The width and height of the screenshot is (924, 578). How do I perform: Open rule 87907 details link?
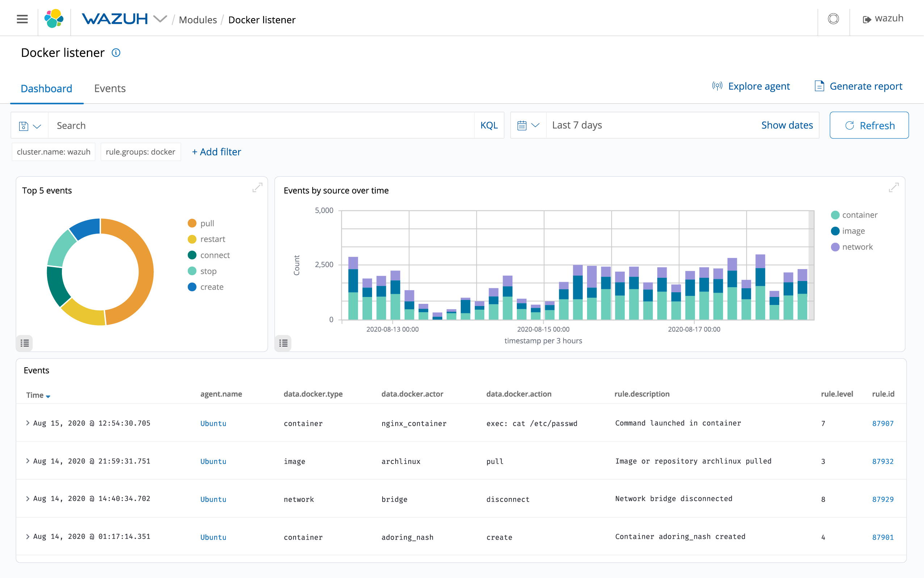point(883,423)
